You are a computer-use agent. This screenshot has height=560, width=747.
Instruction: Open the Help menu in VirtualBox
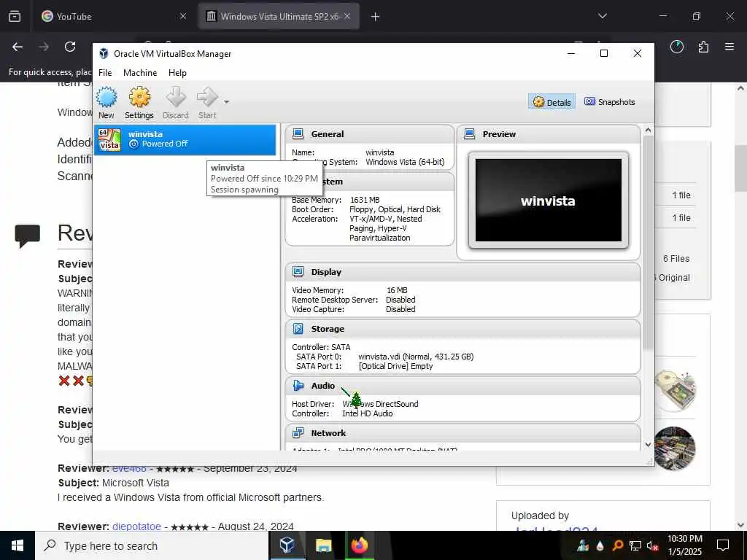pos(177,73)
